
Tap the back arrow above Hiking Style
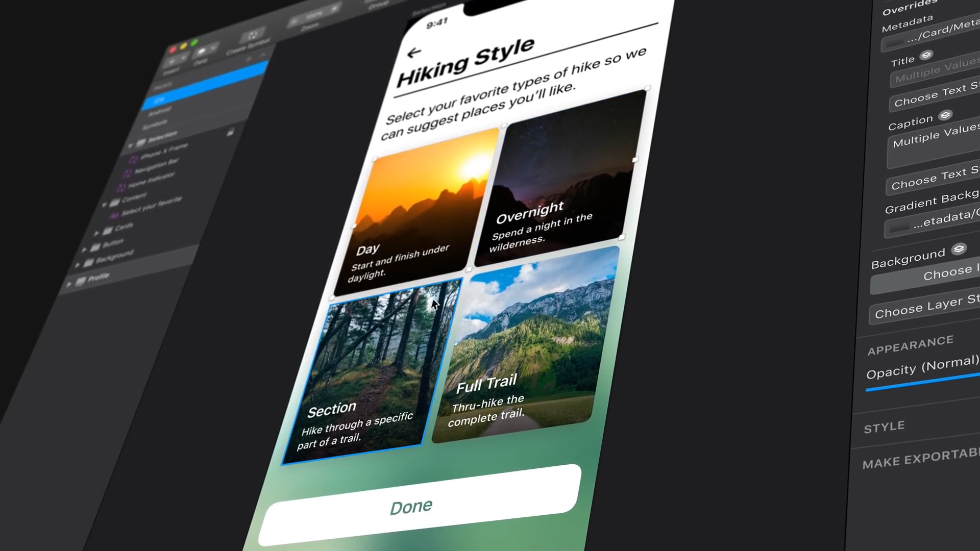pos(414,52)
